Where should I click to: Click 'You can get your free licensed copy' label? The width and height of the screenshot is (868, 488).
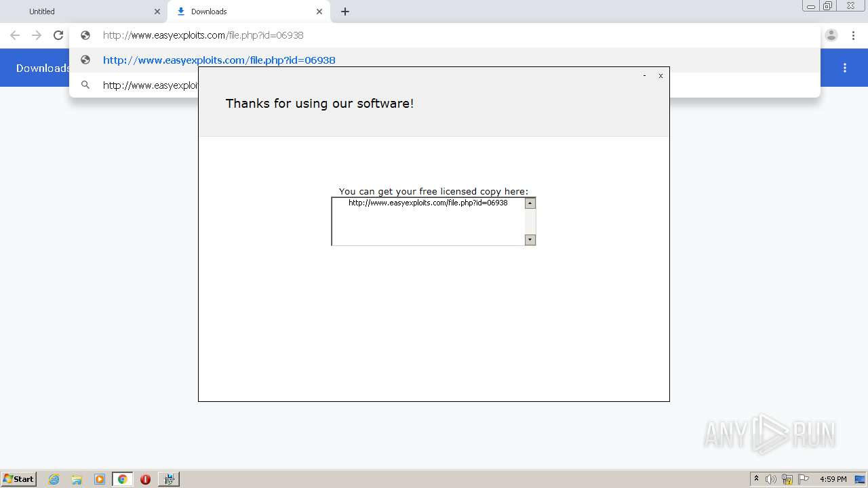[x=433, y=191]
